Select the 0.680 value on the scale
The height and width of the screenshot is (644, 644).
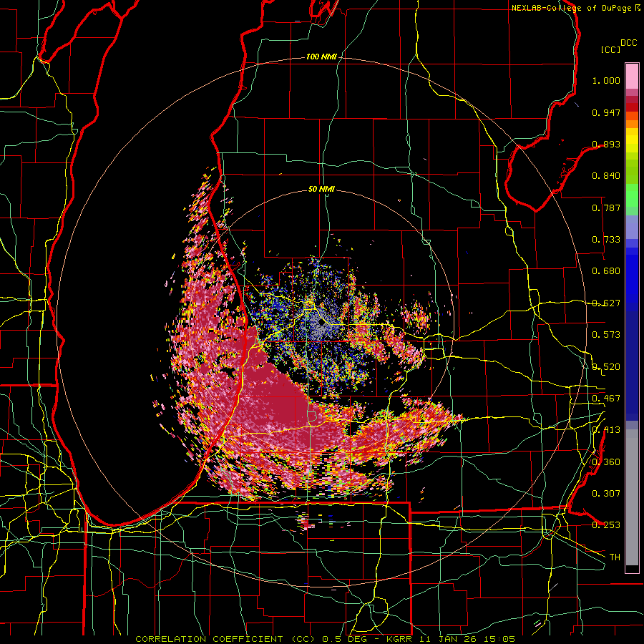tap(606, 271)
